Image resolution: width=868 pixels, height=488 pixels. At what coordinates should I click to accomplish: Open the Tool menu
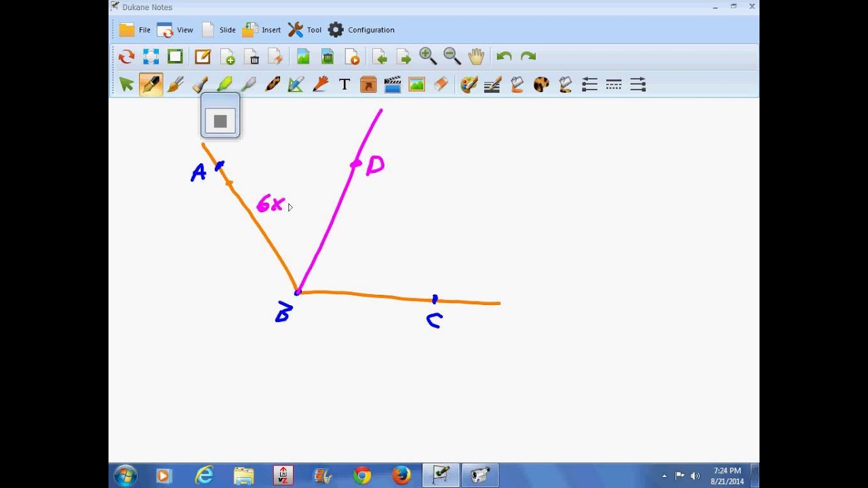pos(304,30)
